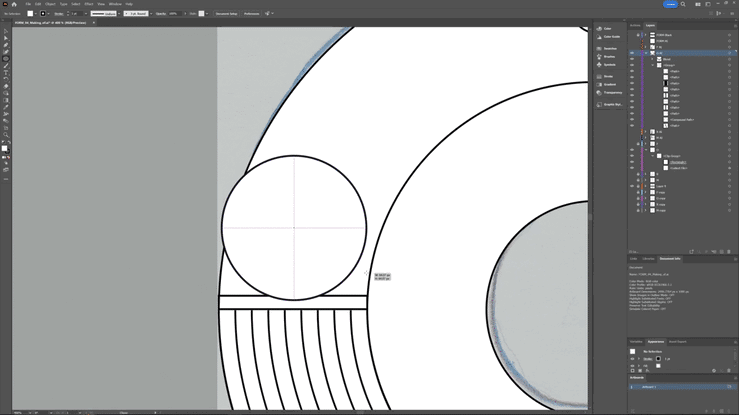Toggle the lock on F copy layer
Image resolution: width=739 pixels, height=415 pixels.
638,192
